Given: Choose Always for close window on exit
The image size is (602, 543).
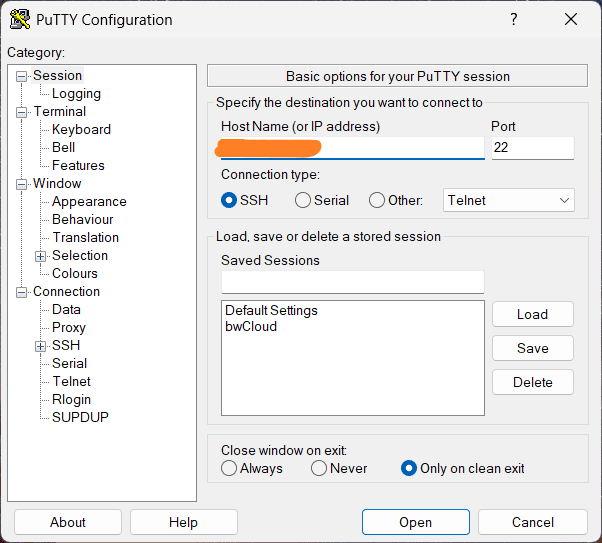Looking at the screenshot, I should (229, 468).
